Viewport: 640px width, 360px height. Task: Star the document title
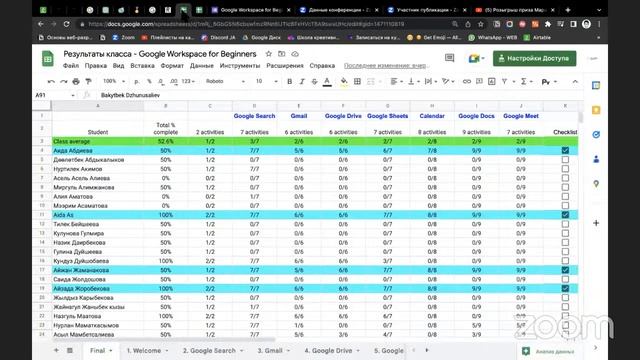click(269, 54)
